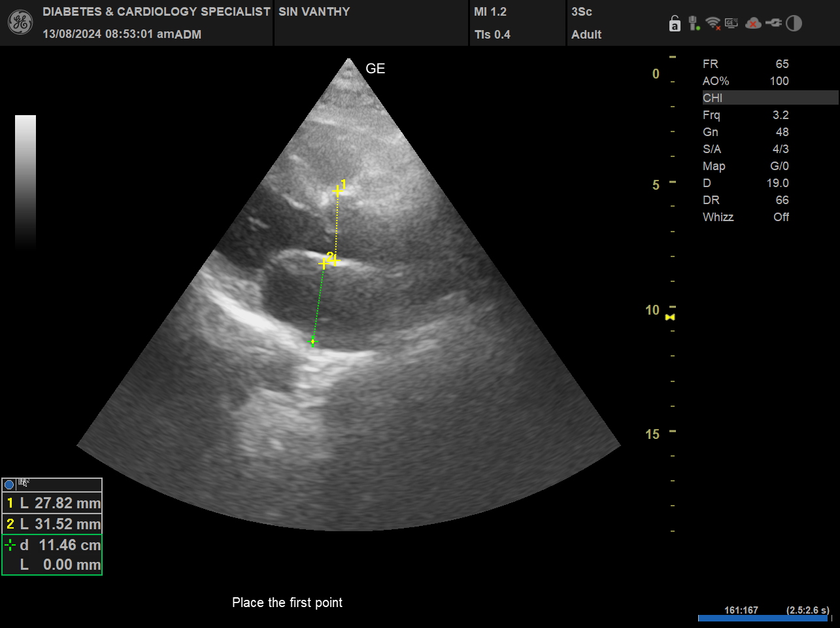The width and height of the screenshot is (840, 628).
Task: Select the highlighted CHI parameter row
Action: click(769, 98)
